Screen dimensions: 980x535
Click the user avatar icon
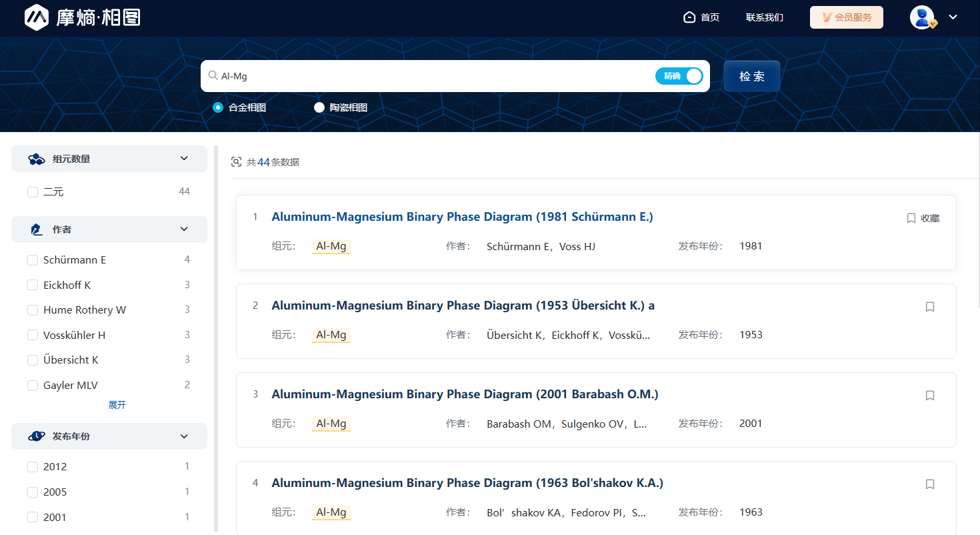(923, 17)
